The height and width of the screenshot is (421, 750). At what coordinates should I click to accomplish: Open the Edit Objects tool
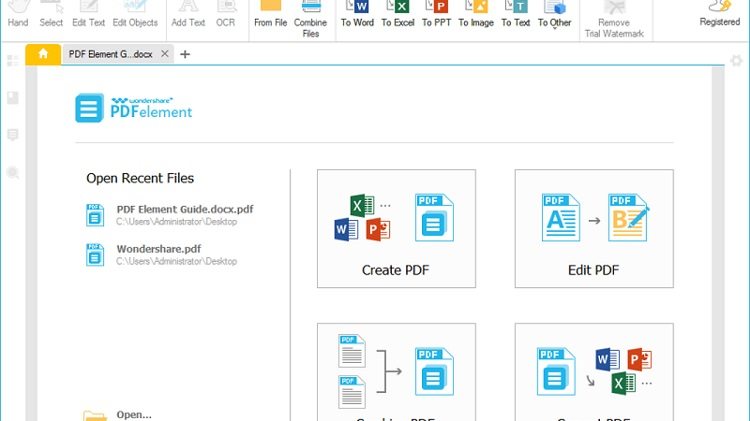135,14
